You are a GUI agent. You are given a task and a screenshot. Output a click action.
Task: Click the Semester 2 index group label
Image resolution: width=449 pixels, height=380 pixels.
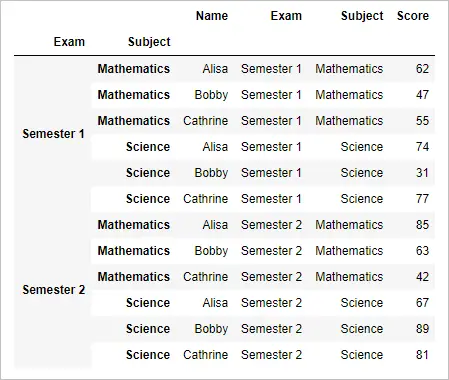tap(54, 290)
